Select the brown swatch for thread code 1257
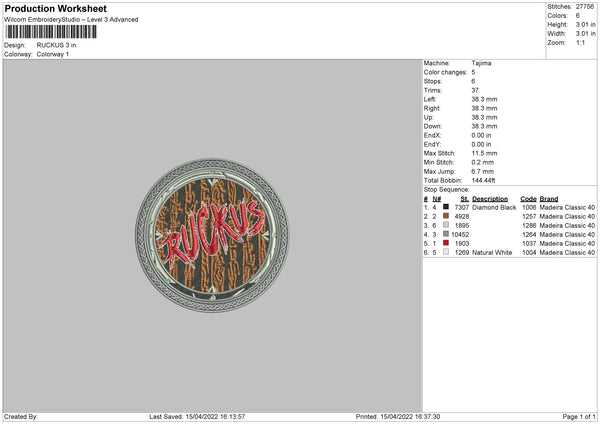Image resolution: width=600 pixels, height=424 pixels. 447,216
